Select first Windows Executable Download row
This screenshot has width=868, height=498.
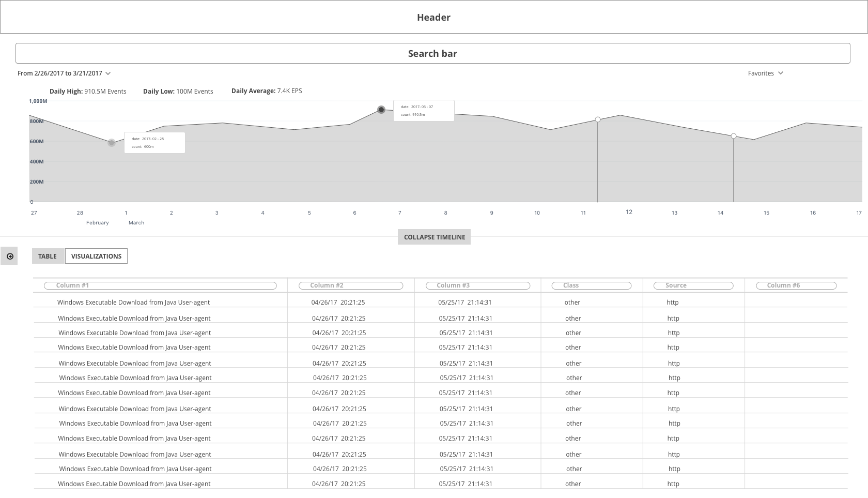[x=440, y=302]
